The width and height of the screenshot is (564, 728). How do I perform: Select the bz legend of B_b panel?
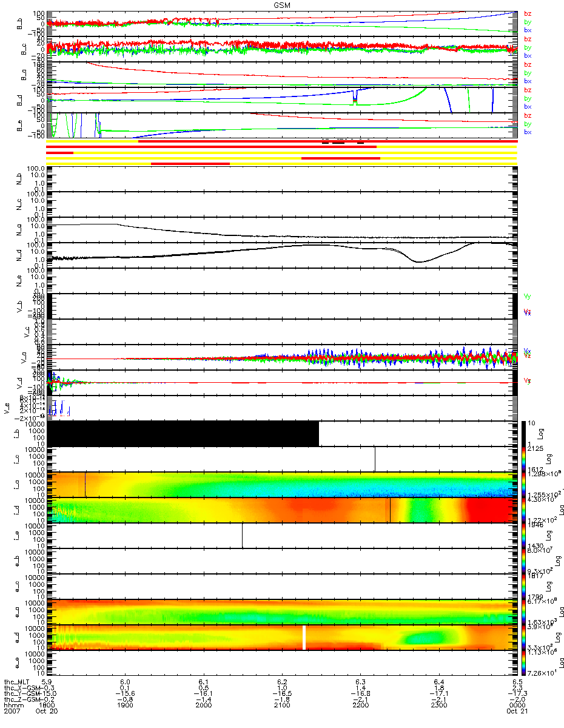click(x=528, y=13)
